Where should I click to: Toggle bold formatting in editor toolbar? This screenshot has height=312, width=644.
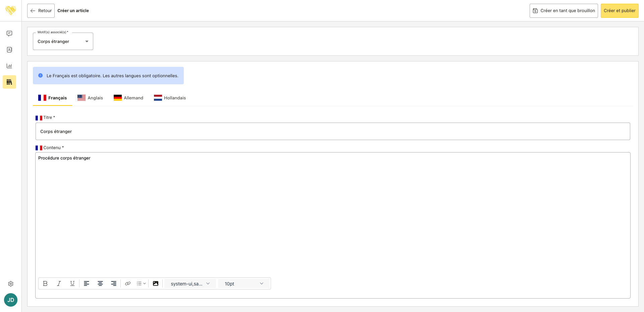(45, 283)
